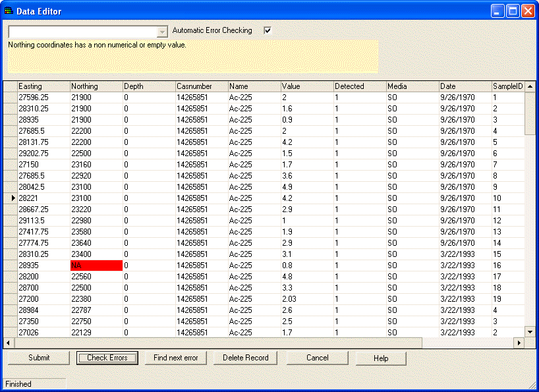Select the Detected column header

point(360,86)
